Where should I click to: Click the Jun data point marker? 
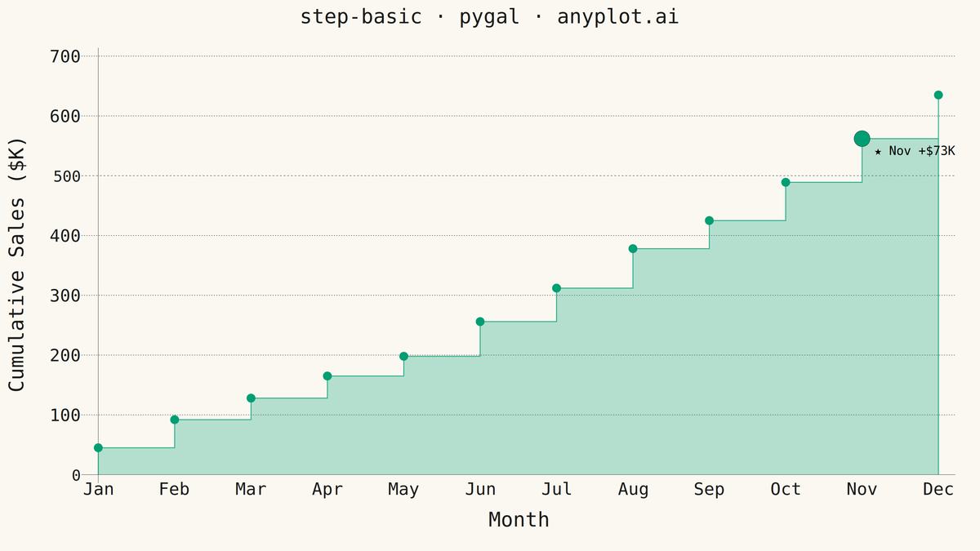click(480, 322)
